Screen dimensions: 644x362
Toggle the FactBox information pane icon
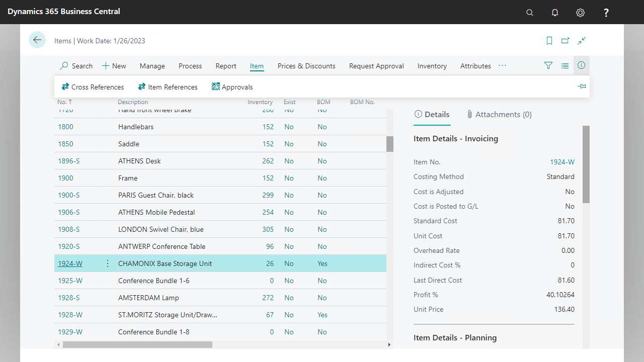[x=582, y=65]
